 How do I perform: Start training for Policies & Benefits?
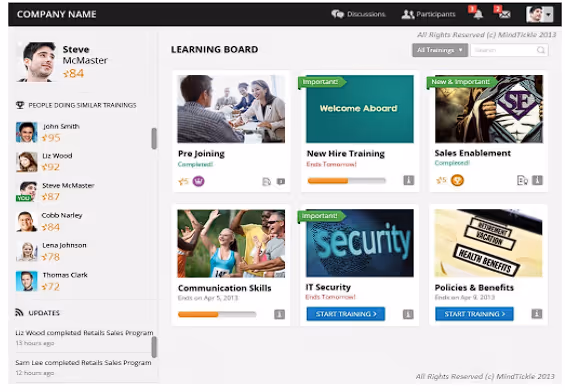click(x=474, y=314)
